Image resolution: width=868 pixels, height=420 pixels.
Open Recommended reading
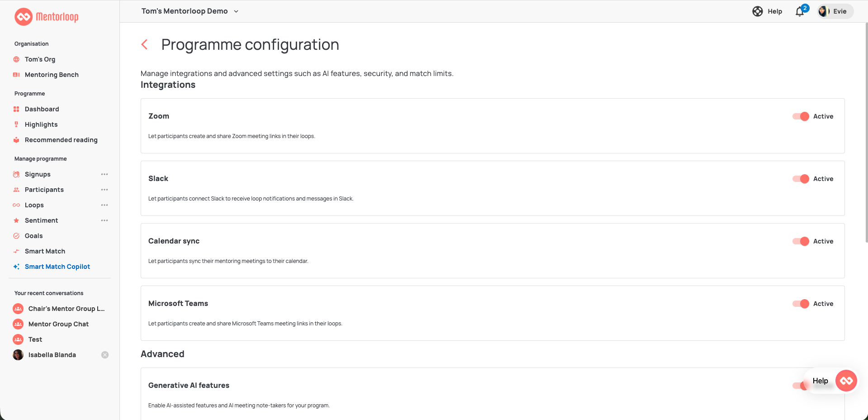[61, 140]
